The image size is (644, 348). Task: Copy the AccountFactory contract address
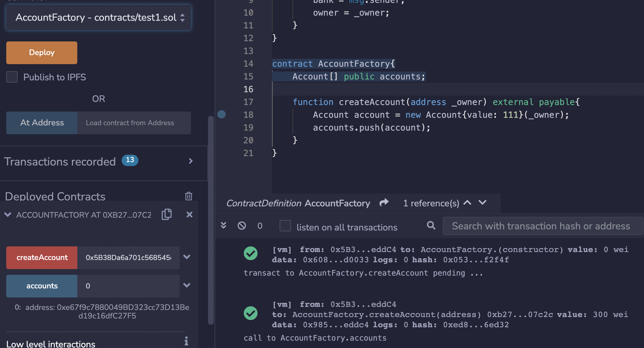coord(167,214)
